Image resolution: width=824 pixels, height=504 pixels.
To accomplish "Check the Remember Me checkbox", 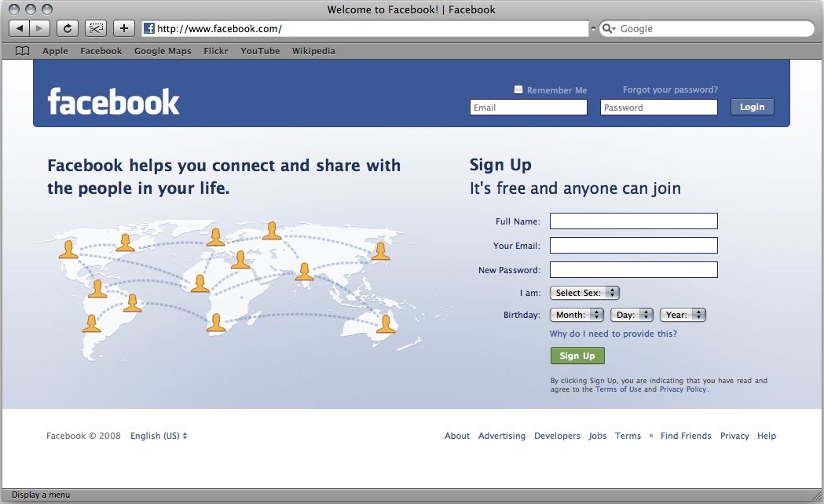I will tap(518, 89).
